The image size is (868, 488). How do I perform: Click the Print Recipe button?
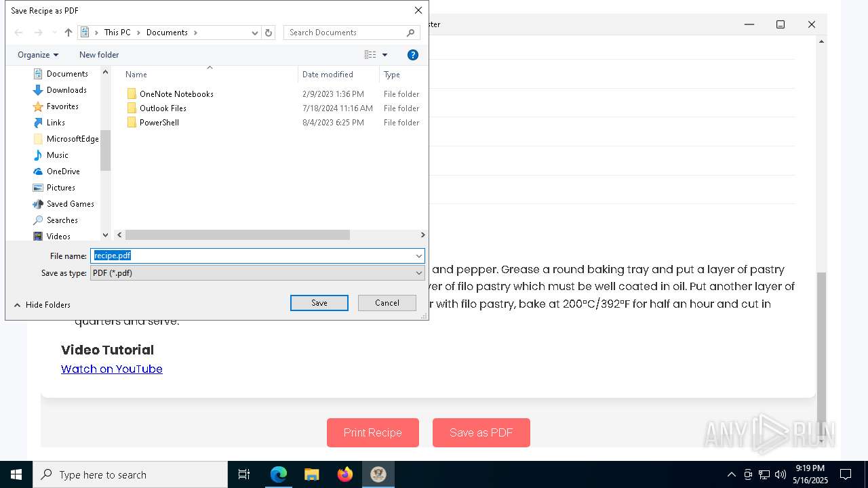point(373,432)
